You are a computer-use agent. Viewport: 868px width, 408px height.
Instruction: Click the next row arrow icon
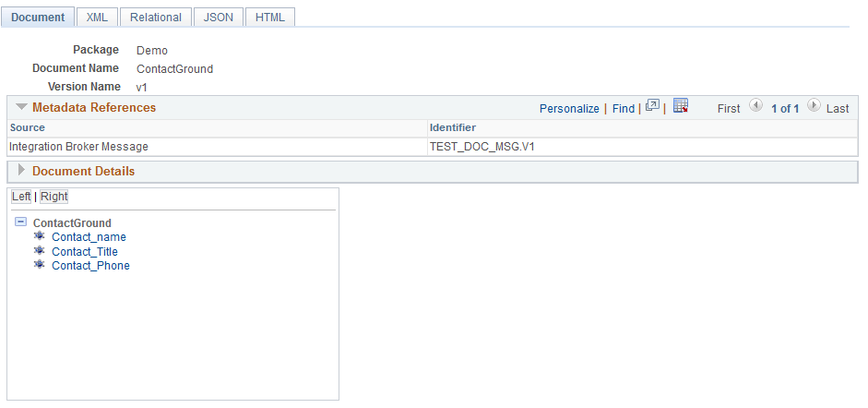[814, 107]
